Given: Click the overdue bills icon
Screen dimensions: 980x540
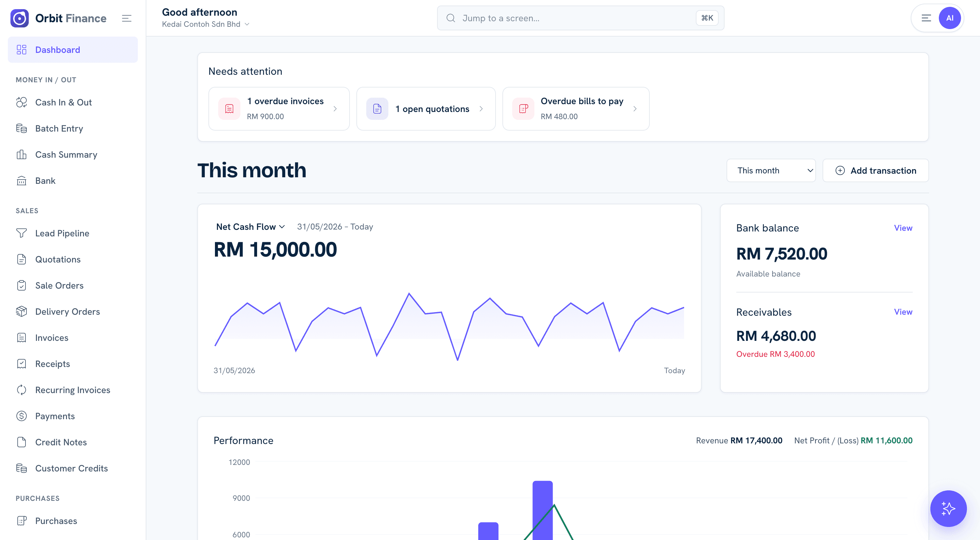Looking at the screenshot, I should point(523,109).
